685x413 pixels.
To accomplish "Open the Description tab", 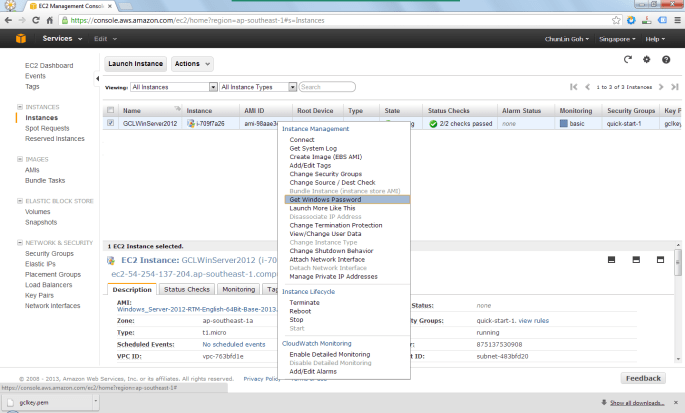I will click(x=132, y=289).
